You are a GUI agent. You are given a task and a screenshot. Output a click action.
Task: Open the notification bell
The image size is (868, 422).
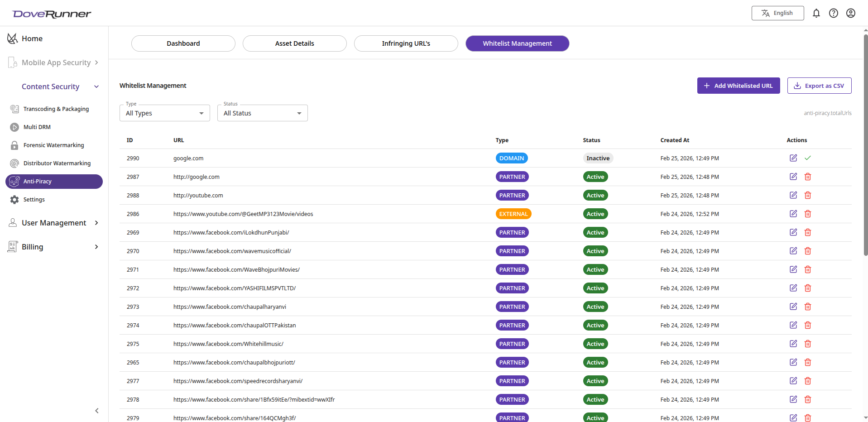pyautogui.click(x=816, y=13)
